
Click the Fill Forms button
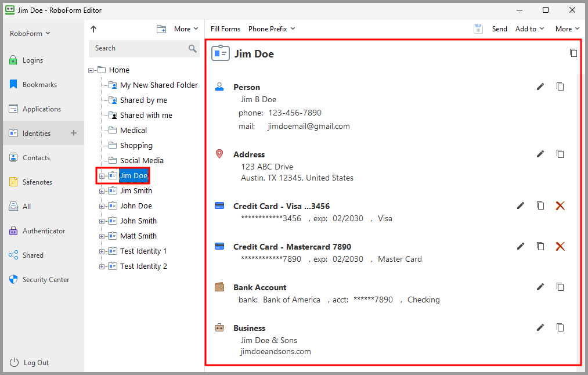coord(225,29)
